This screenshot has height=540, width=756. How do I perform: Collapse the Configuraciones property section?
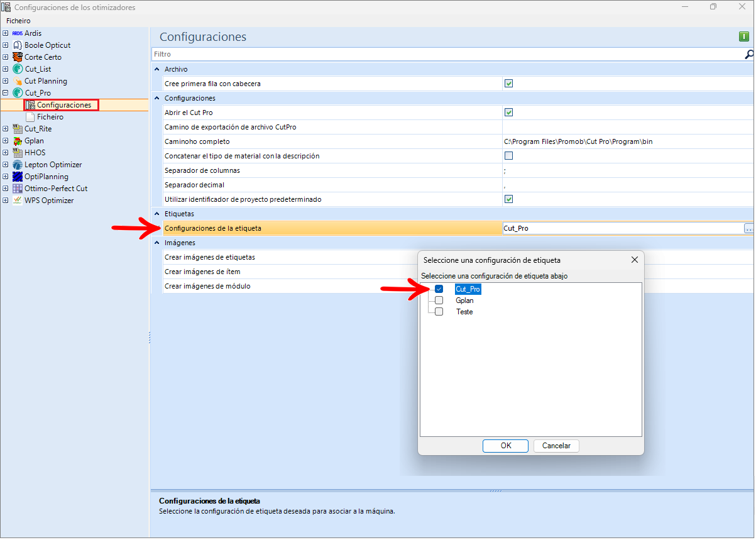click(x=157, y=98)
